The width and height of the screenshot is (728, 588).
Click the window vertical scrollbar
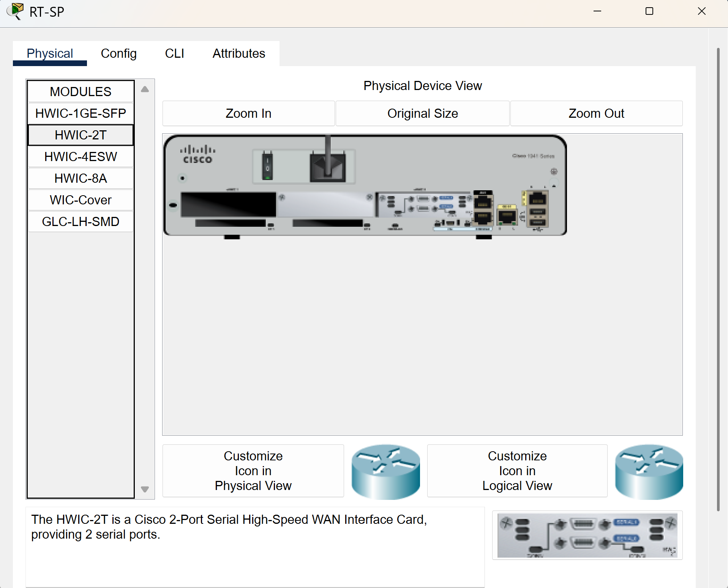(x=718, y=279)
